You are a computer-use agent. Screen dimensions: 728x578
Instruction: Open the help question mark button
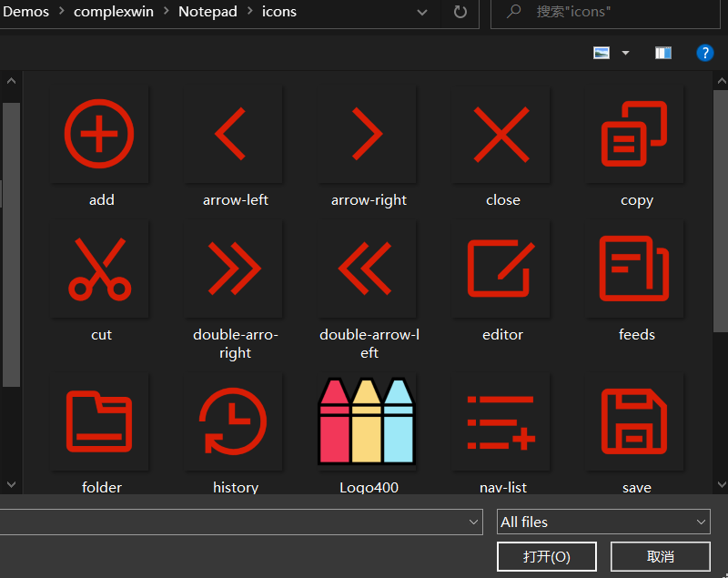click(x=704, y=53)
